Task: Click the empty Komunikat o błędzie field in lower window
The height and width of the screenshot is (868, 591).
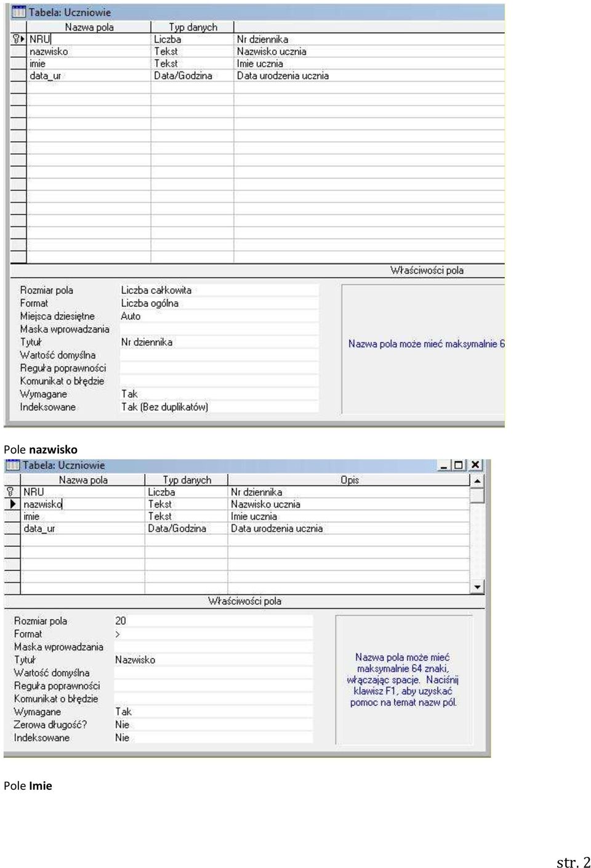Action: tap(213, 699)
